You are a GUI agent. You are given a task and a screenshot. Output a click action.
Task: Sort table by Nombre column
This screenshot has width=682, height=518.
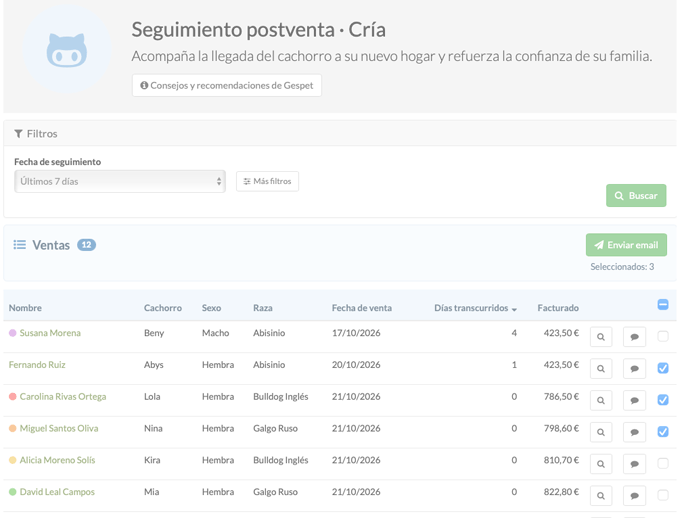[25, 308]
